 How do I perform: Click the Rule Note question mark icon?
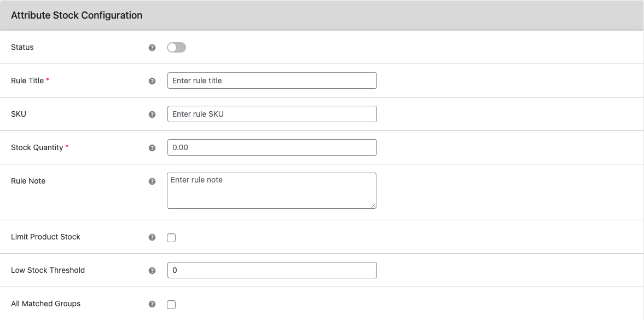pyautogui.click(x=152, y=181)
